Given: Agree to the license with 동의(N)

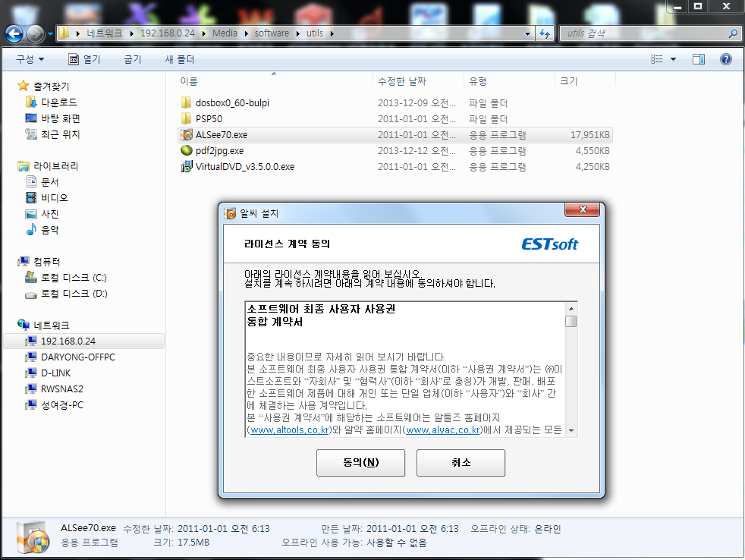Looking at the screenshot, I should click(x=360, y=463).
